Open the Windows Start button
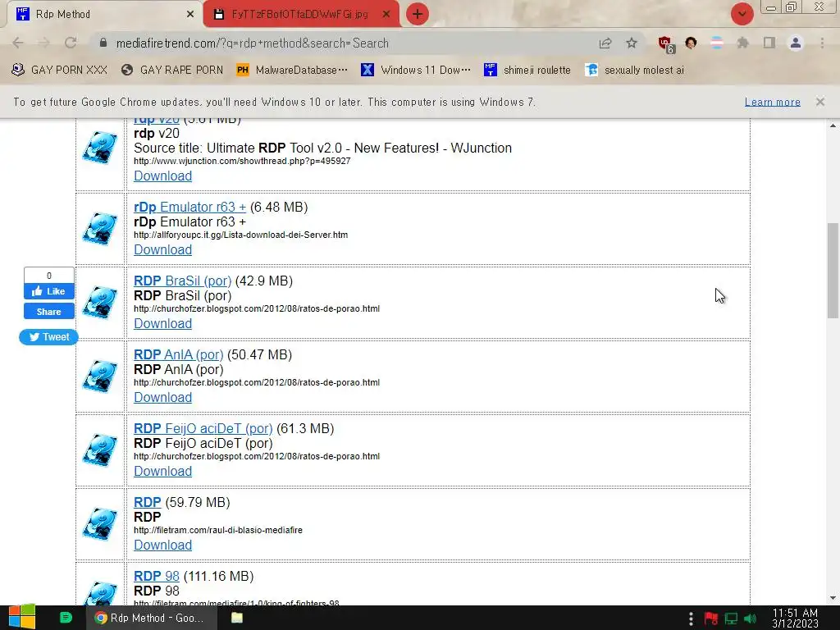This screenshot has height=630, width=840. click(x=22, y=618)
